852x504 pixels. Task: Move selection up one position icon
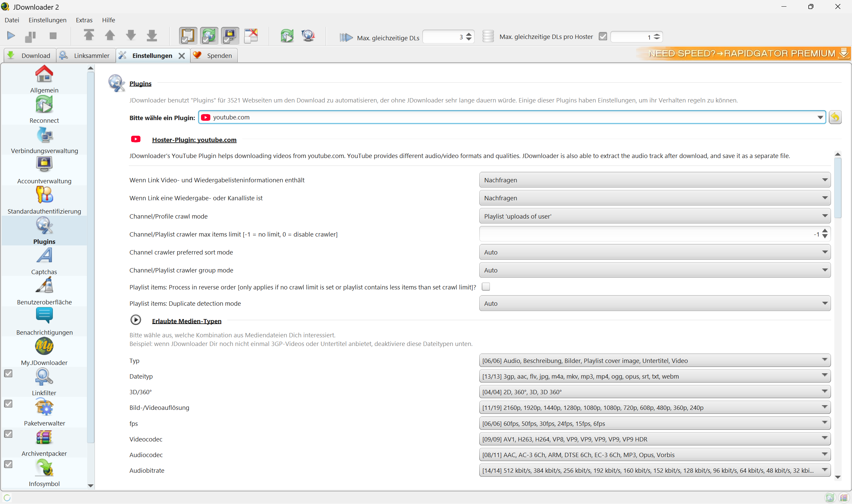point(110,35)
